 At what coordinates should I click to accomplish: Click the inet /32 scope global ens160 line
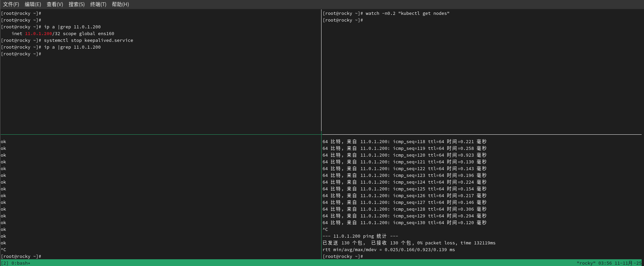click(63, 34)
